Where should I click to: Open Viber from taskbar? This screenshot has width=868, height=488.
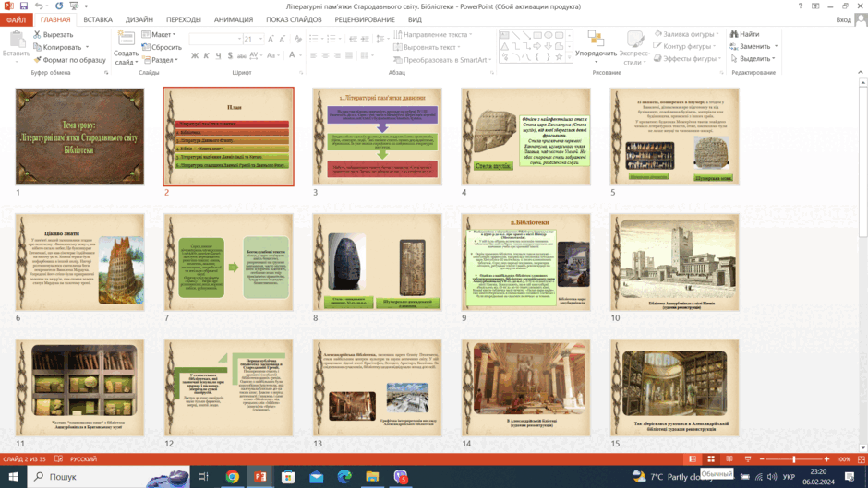coord(400,476)
